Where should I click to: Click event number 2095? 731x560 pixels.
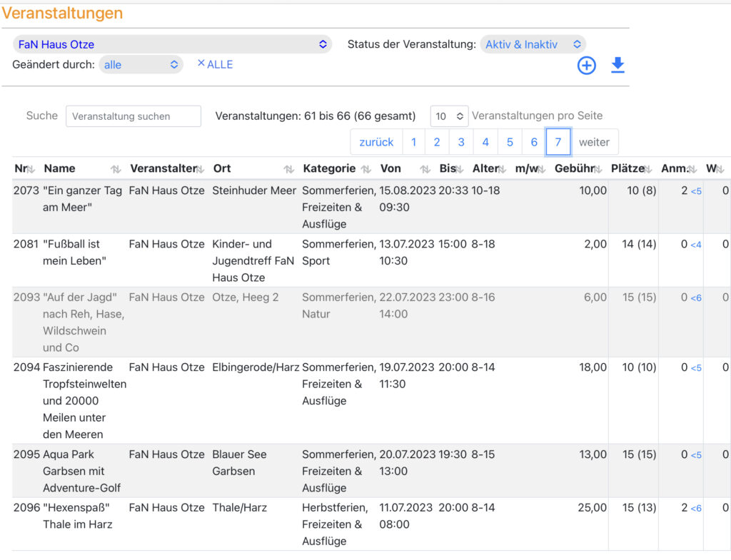point(26,454)
